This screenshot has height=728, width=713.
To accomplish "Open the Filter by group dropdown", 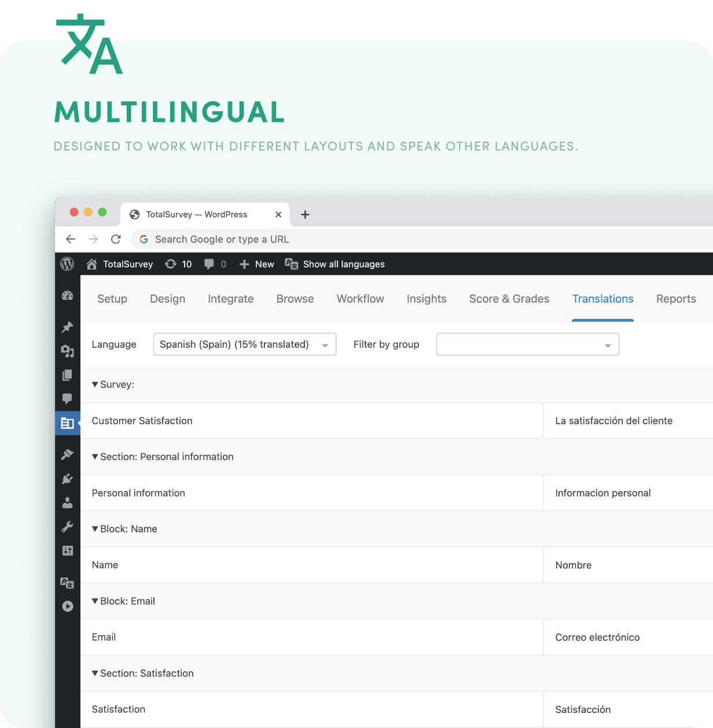I will point(528,344).
